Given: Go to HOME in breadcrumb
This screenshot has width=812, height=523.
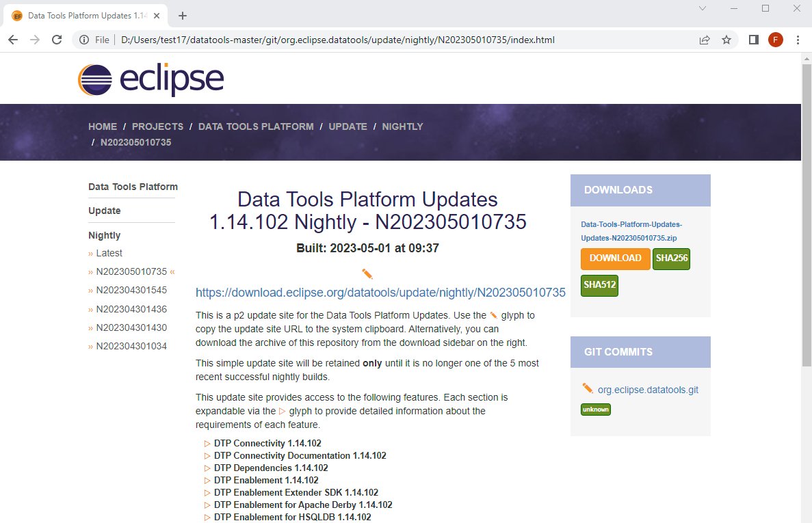Looking at the screenshot, I should click(x=103, y=126).
